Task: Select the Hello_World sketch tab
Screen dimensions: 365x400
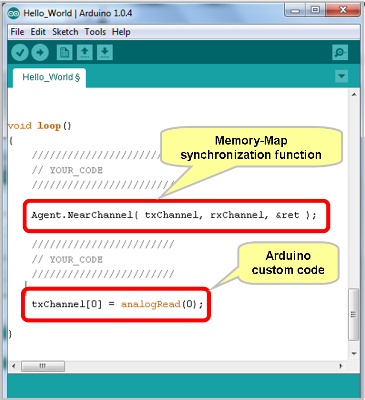Action: pyautogui.click(x=49, y=78)
